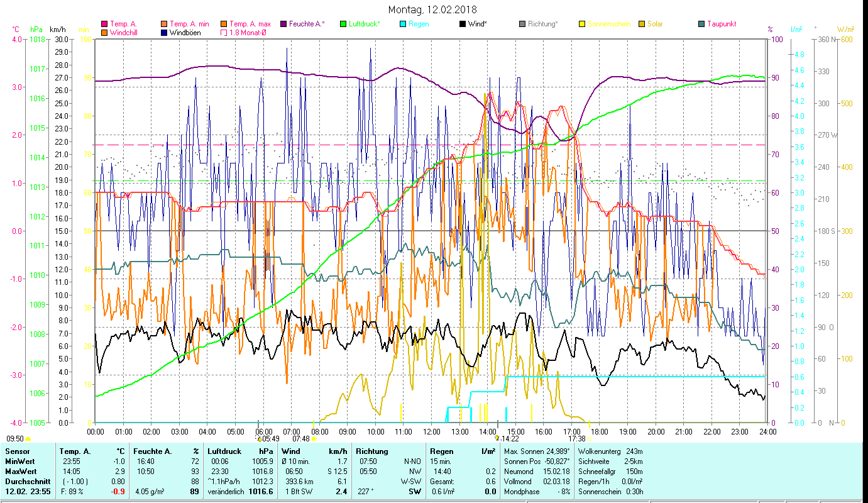Click the 'Richtung' column header in the table
868x503 pixels.
pos(372,451)
